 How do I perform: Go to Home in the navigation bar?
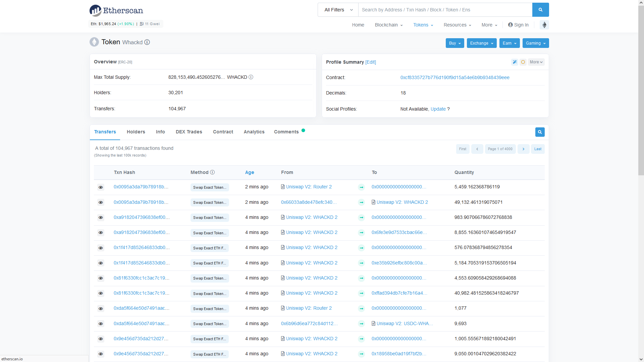pyautogui.click(x=358, y=25)
